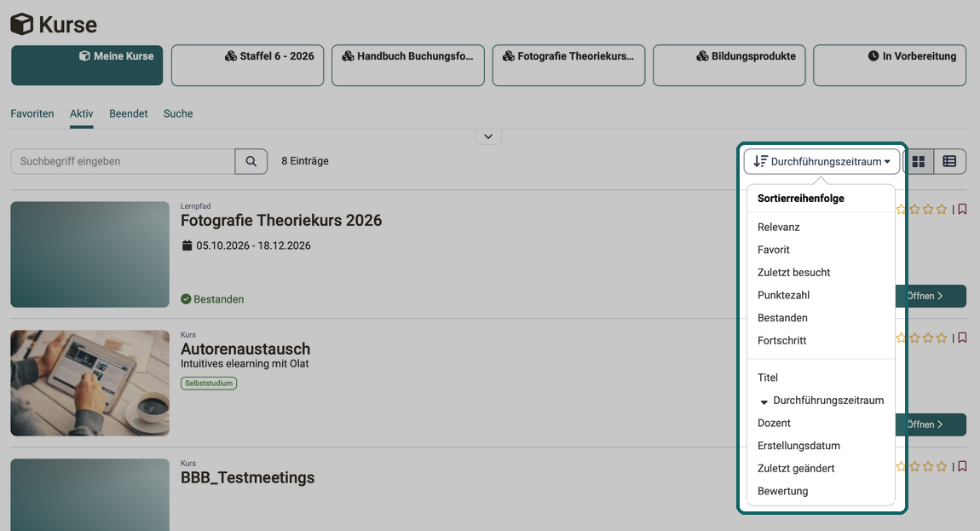The height and width of the screenshot is (531, 980).
Task: Switch to table list view
Action: [x=949, y=161]
